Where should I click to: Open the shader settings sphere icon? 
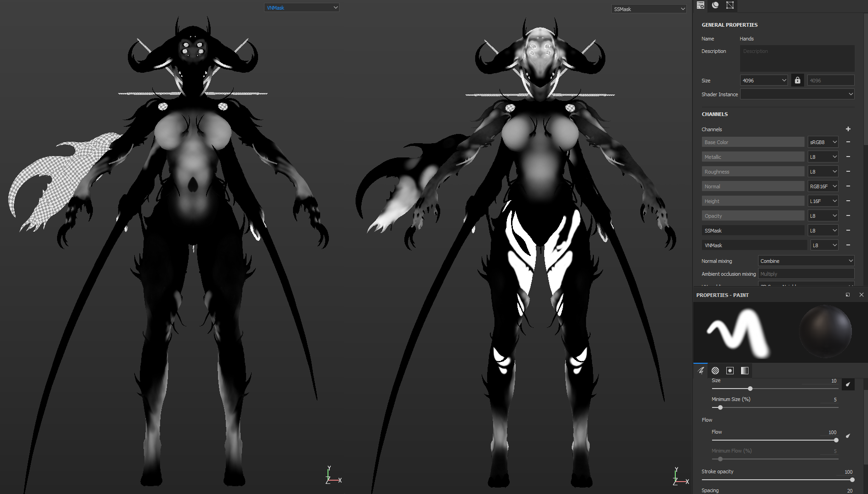coord(714,5)
